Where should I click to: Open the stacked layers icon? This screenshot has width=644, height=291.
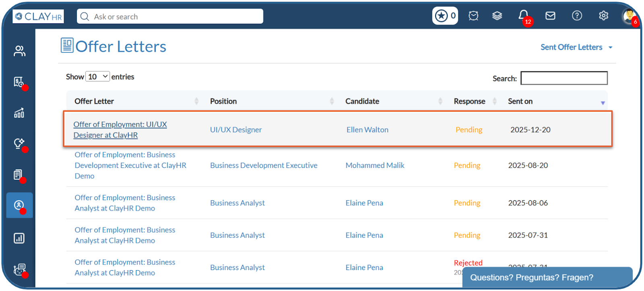[x=497, y=16]
